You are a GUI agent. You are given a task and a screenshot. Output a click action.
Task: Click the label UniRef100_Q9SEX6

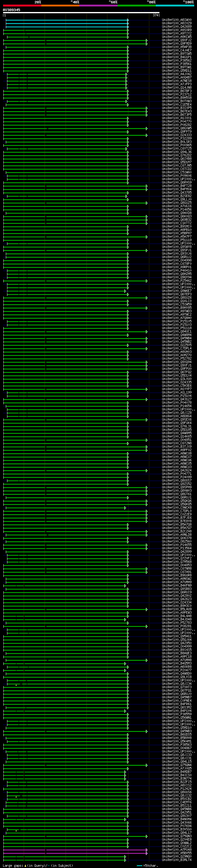pos(177,419)
